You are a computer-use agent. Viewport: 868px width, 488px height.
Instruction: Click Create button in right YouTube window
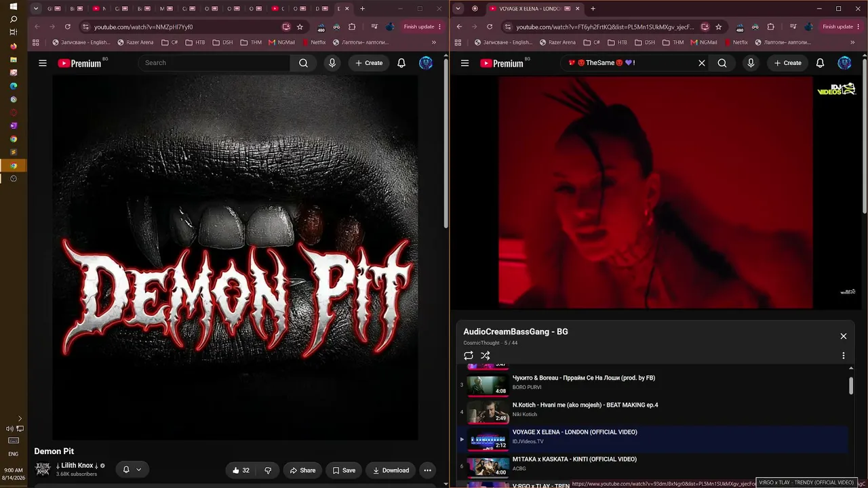(788, 63)
